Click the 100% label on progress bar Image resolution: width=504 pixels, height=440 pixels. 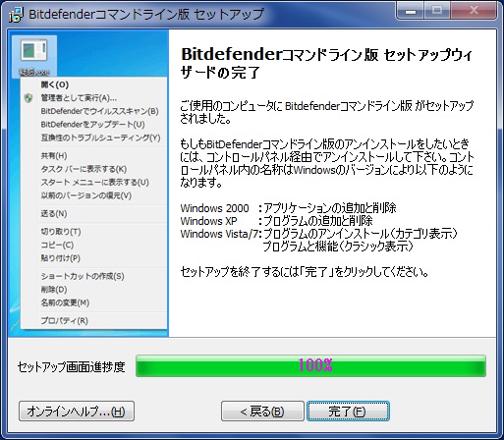coord(315,365)
